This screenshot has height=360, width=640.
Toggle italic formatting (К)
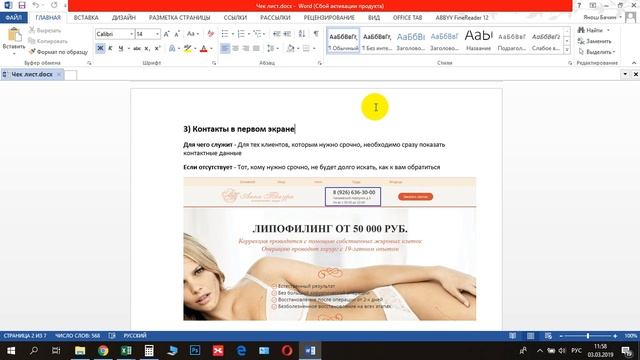(110, 49)
